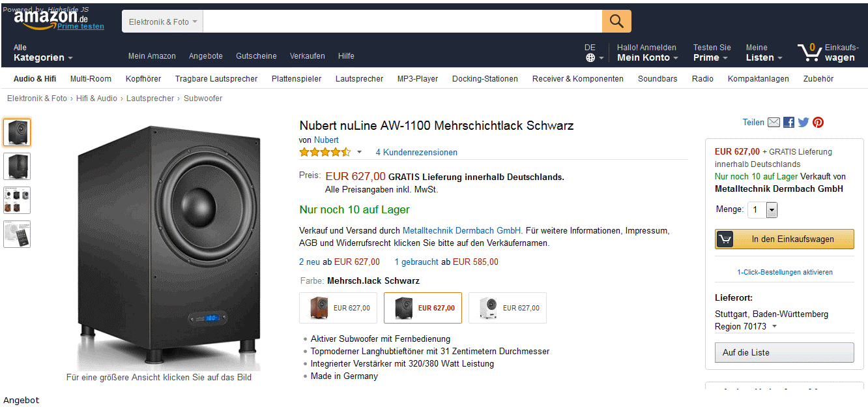Expand the Elektronik & Foto search category dropdown
The width and height of the screenshot is (868, 409).
(x=162, y=22)
